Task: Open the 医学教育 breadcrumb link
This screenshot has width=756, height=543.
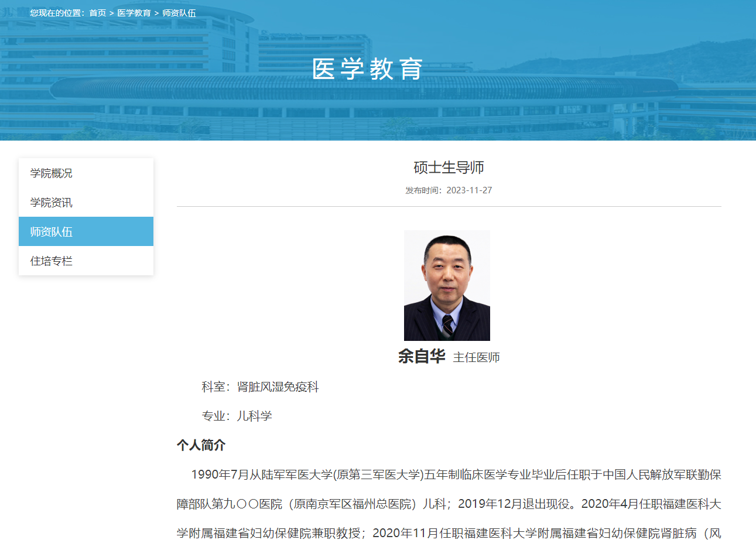Action: pos(134,13)
